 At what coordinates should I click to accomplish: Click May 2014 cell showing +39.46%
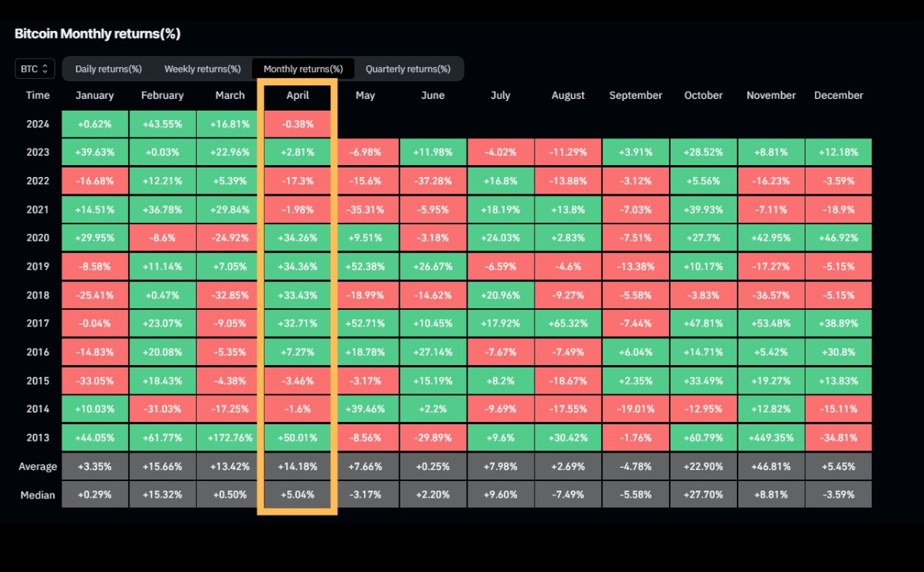tap(366, 408)
